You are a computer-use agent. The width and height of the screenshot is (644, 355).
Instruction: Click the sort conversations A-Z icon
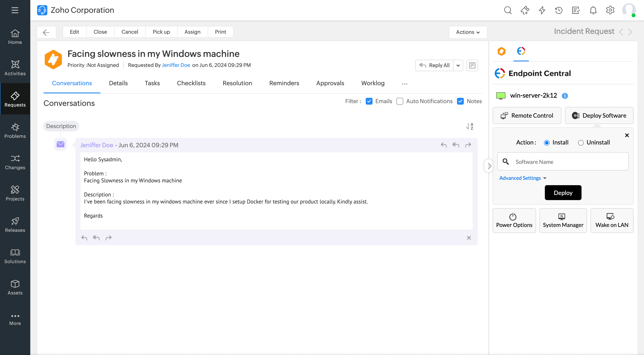pos(470,126)
